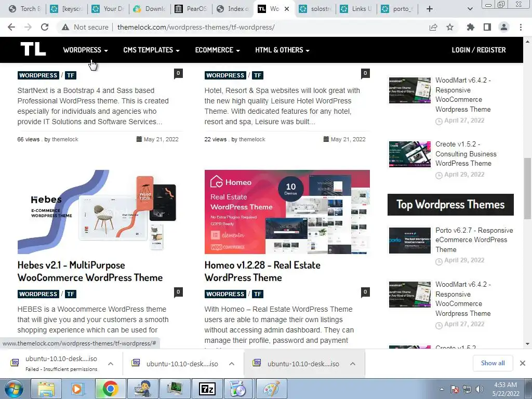Screen dimensions: 532x399
Task: Click the Porto sidebar thumbnail
Action: (409, 241)
